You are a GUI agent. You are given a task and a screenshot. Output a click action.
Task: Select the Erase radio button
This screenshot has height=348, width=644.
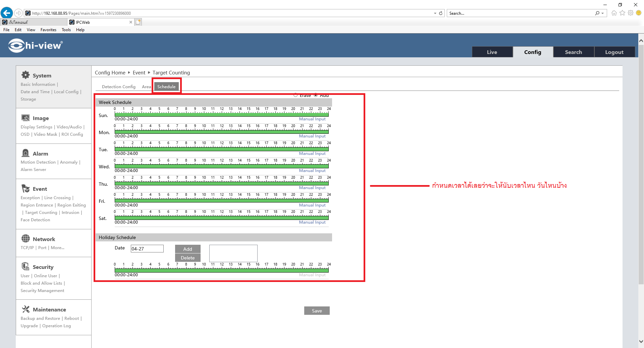click(x=296, y=95)
